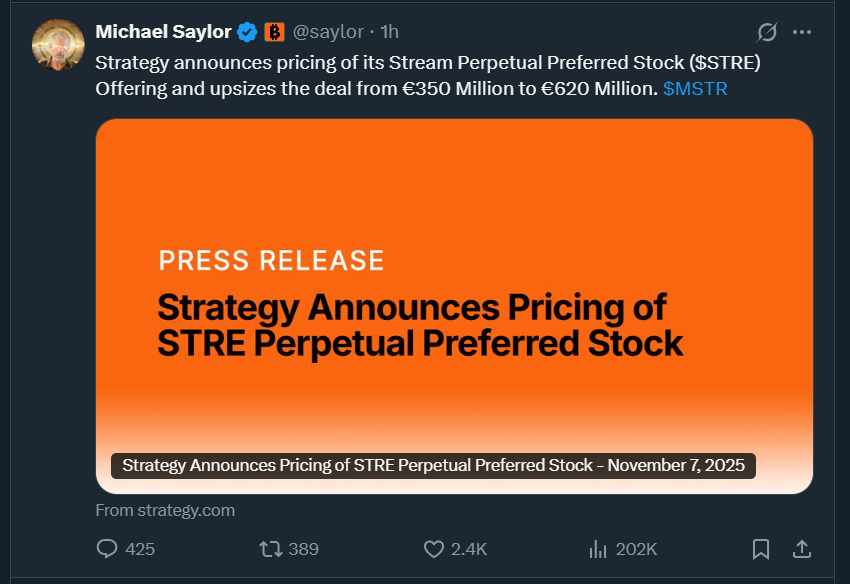The image size is (850, 584).
Task: View post analytics bar chart icon
Action: pyautogui.click(x=599, y=549)
